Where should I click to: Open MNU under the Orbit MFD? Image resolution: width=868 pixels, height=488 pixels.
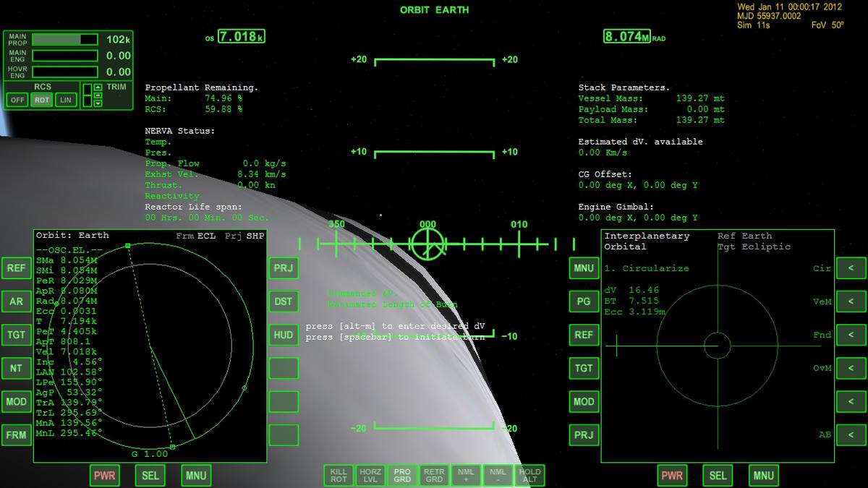click(196, 475)
